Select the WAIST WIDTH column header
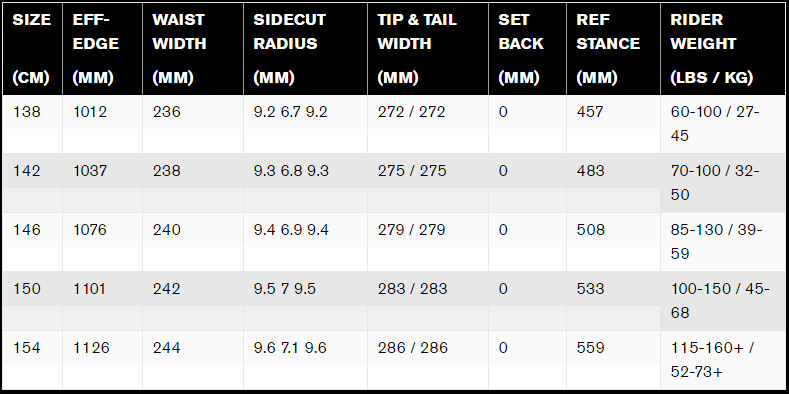Image resolution: width=789 pixels, height=394 pixels. coord(193,49)
